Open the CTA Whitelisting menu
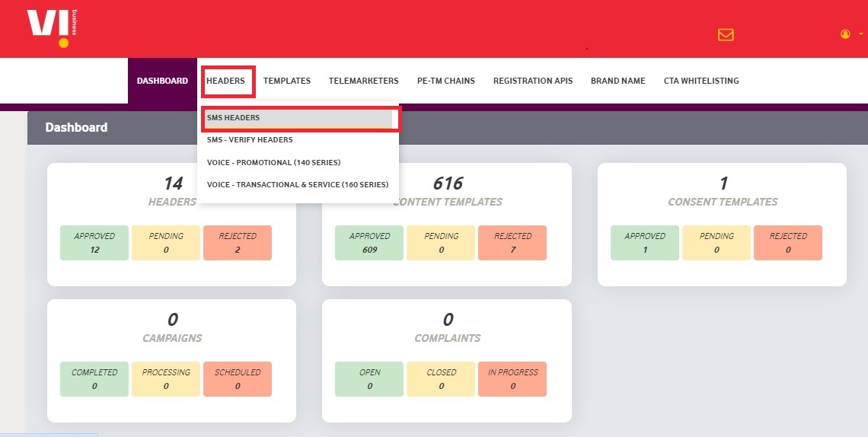 pyautogui.click(x=701, y=81)
